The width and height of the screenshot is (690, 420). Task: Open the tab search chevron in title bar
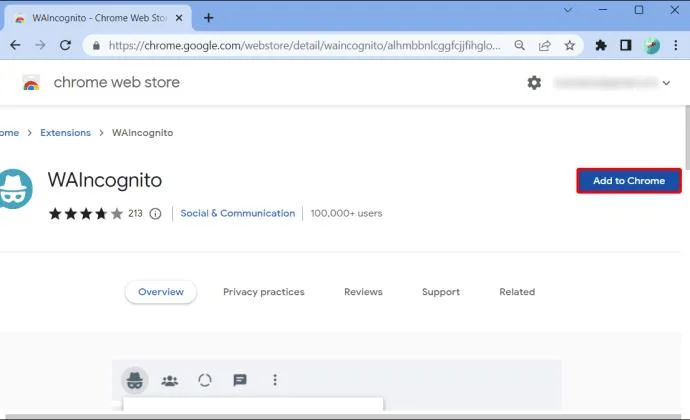coord(568,10)
